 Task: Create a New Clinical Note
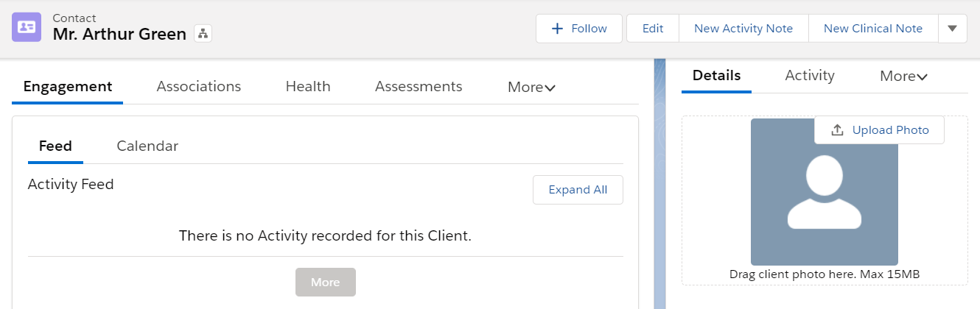click(x=873, y=29)
